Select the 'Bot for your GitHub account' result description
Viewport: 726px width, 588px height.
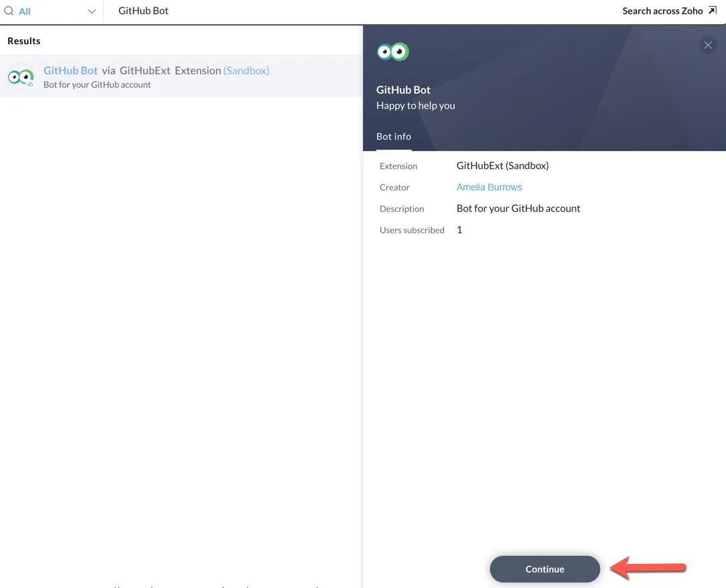(x=97, y=85)
